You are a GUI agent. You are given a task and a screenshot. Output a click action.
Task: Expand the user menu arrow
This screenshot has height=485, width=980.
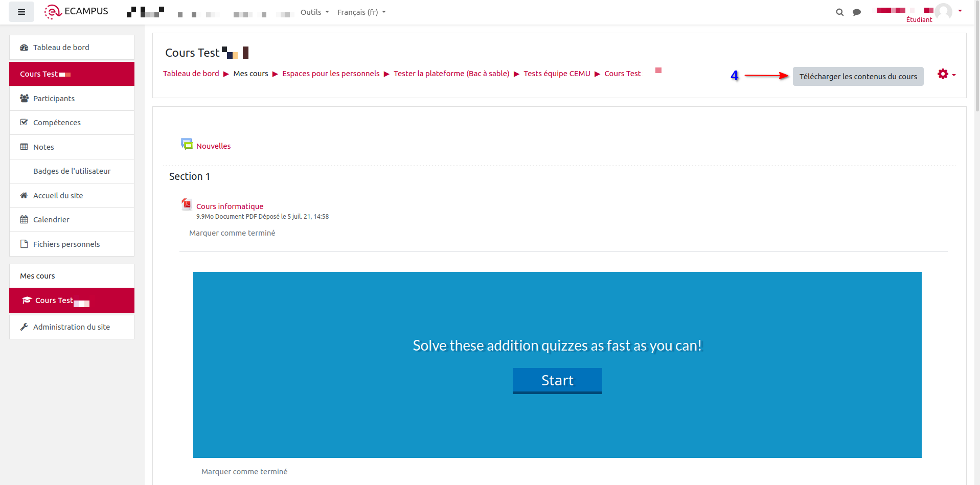[x=960, y=11]
